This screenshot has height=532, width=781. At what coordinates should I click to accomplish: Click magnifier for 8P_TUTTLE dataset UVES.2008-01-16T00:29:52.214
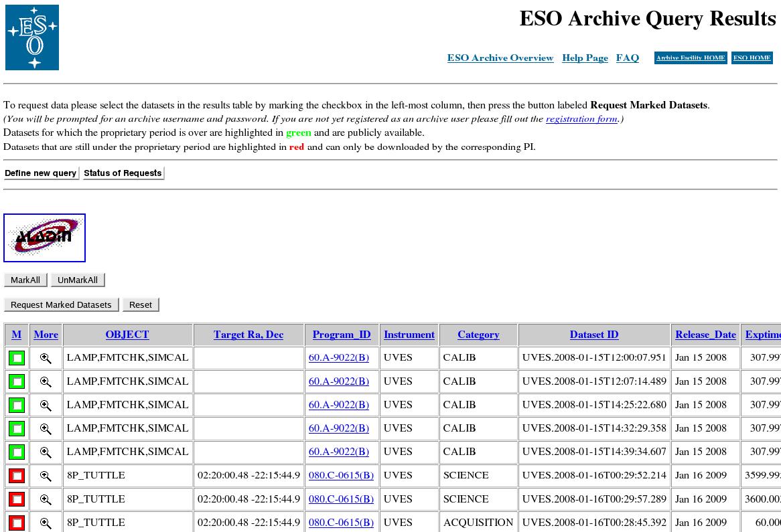46,476
